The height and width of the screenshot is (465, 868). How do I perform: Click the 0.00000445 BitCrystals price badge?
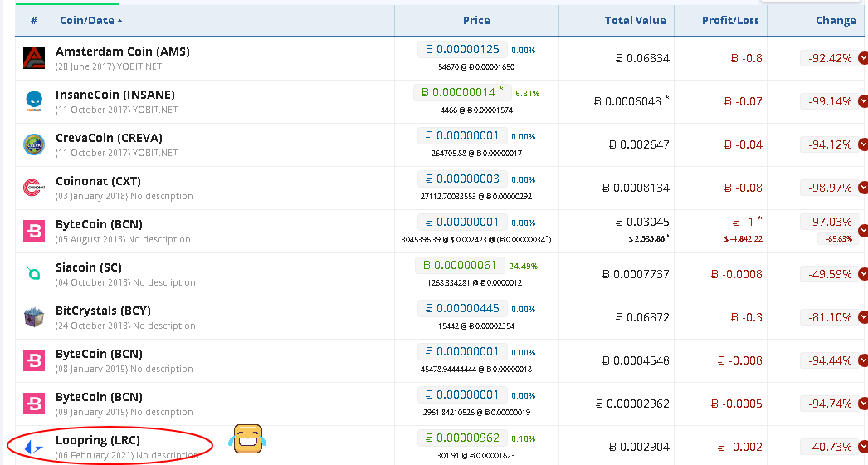(461, 309)
